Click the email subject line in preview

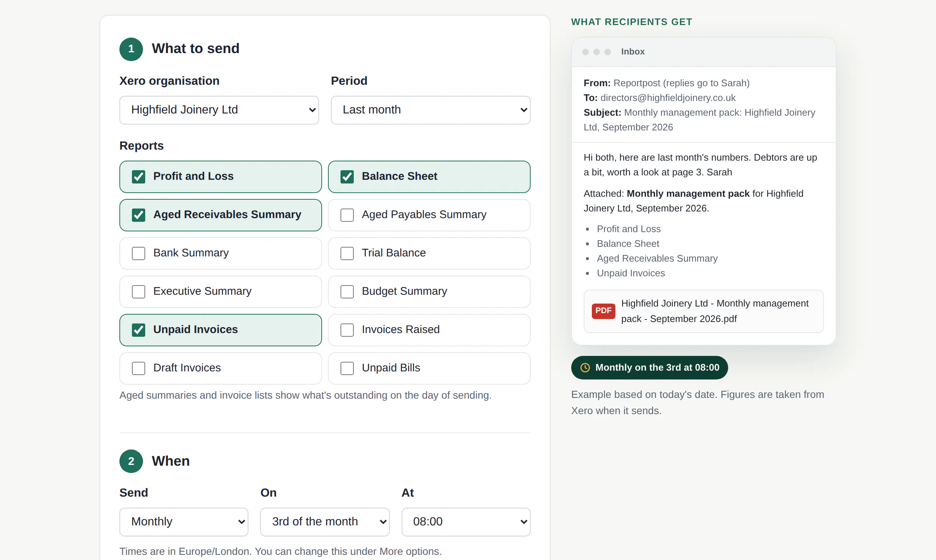point(699,120)
